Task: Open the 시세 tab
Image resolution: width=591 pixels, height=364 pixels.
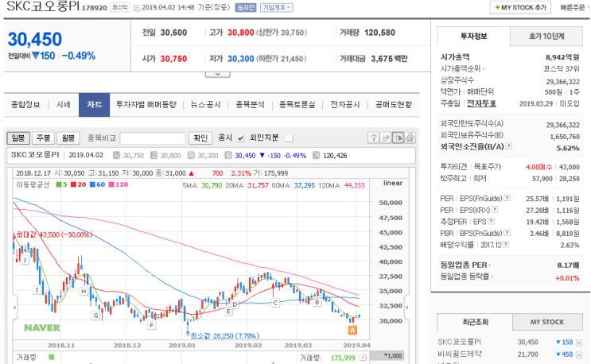Action: click(64, 105)
